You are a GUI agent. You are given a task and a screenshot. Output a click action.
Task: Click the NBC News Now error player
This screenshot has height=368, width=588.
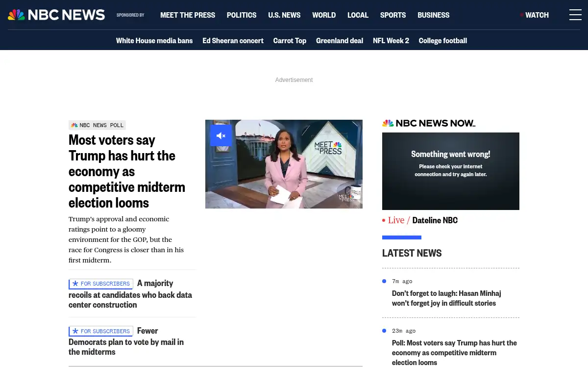(x=451, y=171)
